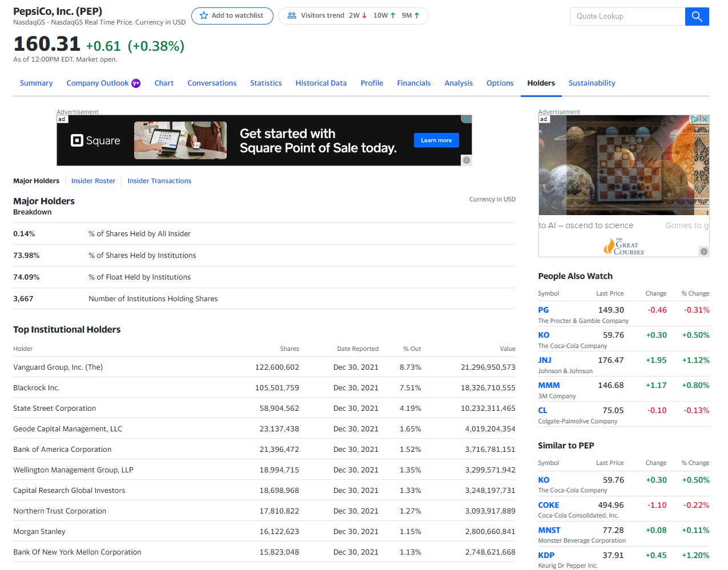Click the Quote Lookup input field
This screenshot has width=728, height=570.
coord(628,17)
